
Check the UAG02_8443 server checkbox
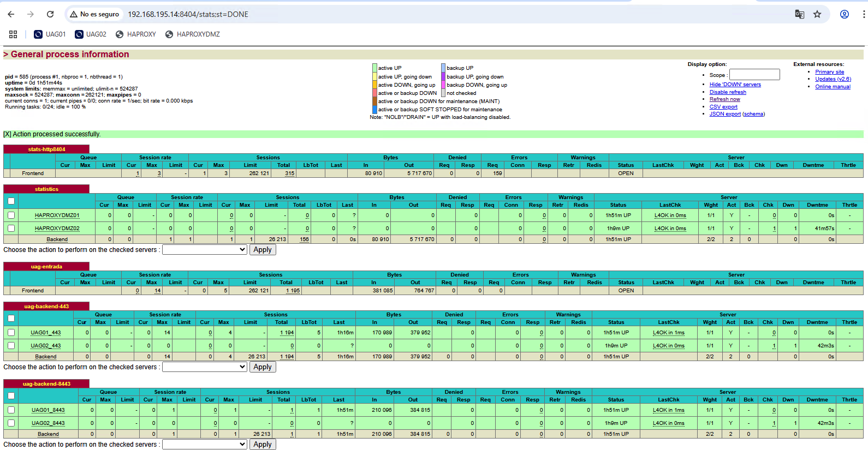click(x=11, y=423)
